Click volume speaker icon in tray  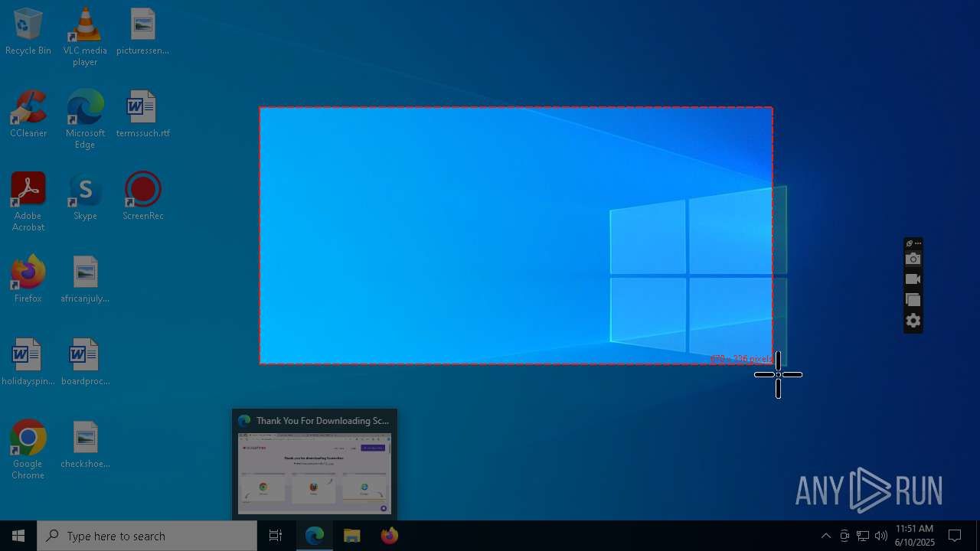tap(881, 536)
